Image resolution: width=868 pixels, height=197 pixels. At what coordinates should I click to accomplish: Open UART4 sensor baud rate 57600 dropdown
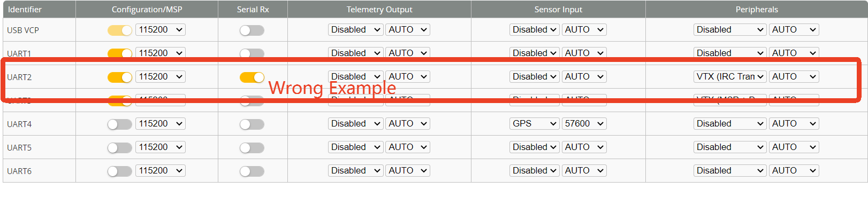pyautogui.click(x=584, y=124)
